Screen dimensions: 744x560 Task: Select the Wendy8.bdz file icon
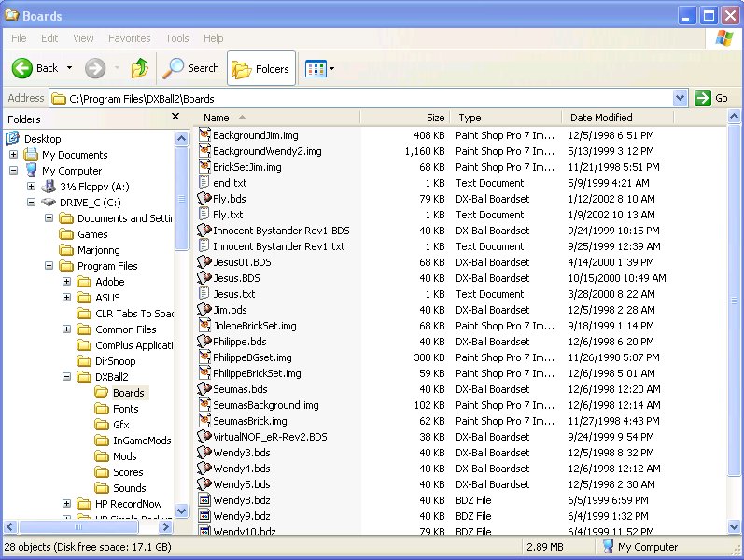(x=204, y=500)
